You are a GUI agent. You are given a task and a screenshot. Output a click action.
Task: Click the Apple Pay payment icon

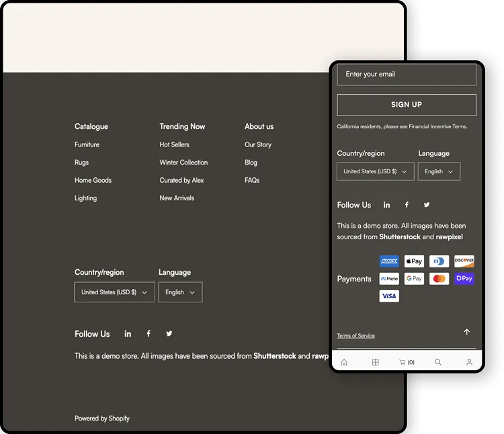click(x=414, y=261)
